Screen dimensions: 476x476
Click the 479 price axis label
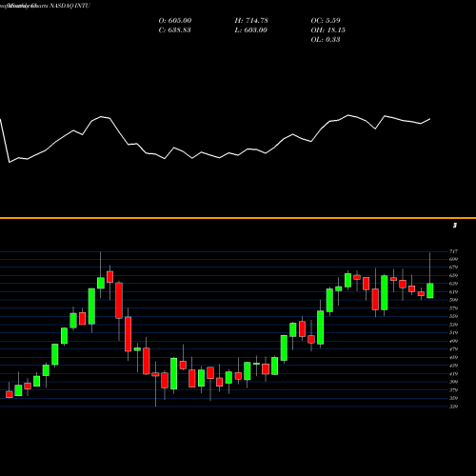(453, 349)
